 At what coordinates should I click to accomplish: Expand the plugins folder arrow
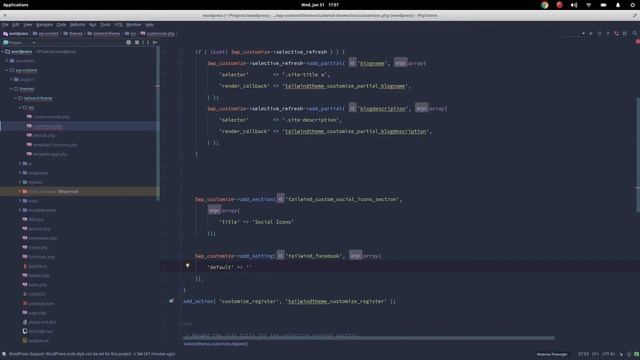11,80
